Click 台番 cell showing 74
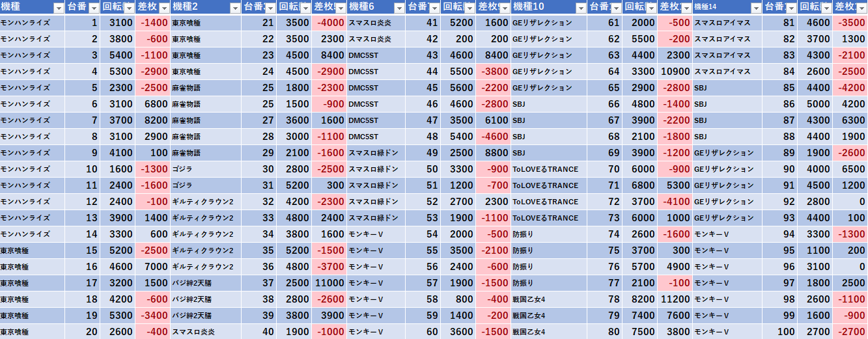Screen dimensions: 868x339 coord(604,234)
